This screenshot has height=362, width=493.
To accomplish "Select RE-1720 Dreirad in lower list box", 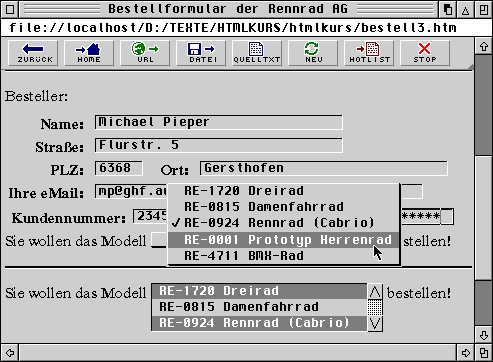I will 259,291.
